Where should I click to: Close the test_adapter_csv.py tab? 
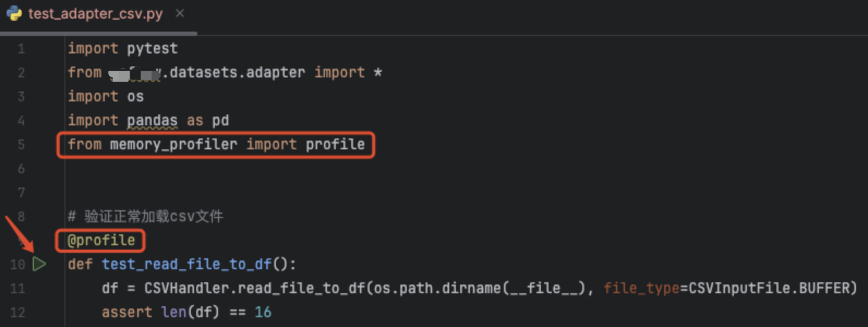[180, 14]
